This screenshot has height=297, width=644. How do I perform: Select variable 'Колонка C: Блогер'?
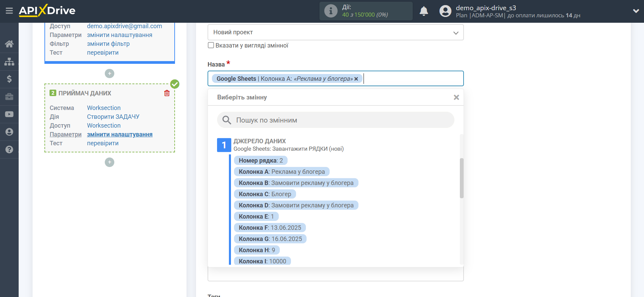click(x=265, y=194)
